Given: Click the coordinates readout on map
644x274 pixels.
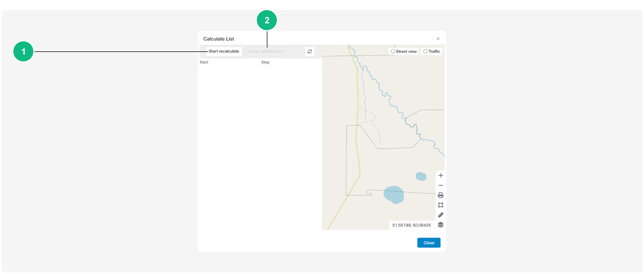Looking at the screenshot, I should tap(411, 225).
